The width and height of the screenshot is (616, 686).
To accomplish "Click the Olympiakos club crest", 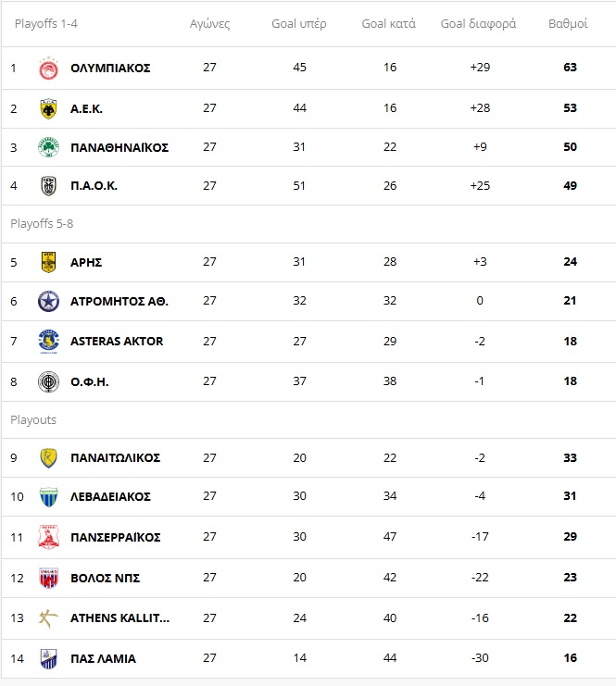I will (48, 69).
